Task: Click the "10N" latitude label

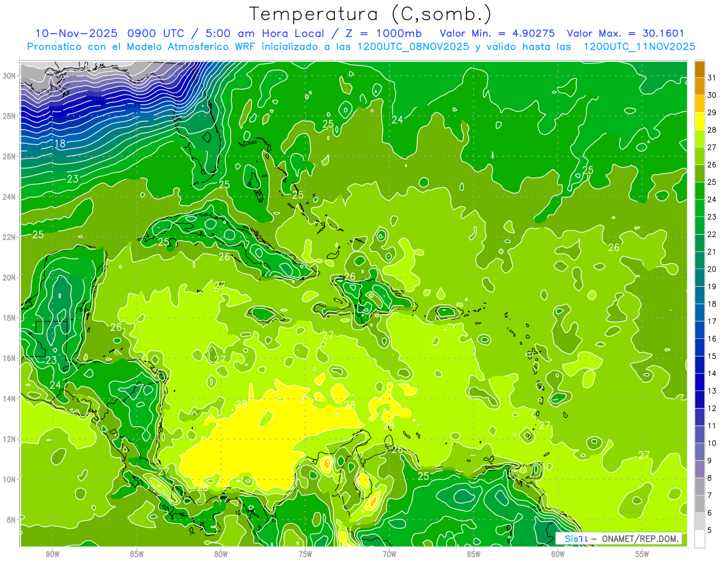Action: pos(10,480)
